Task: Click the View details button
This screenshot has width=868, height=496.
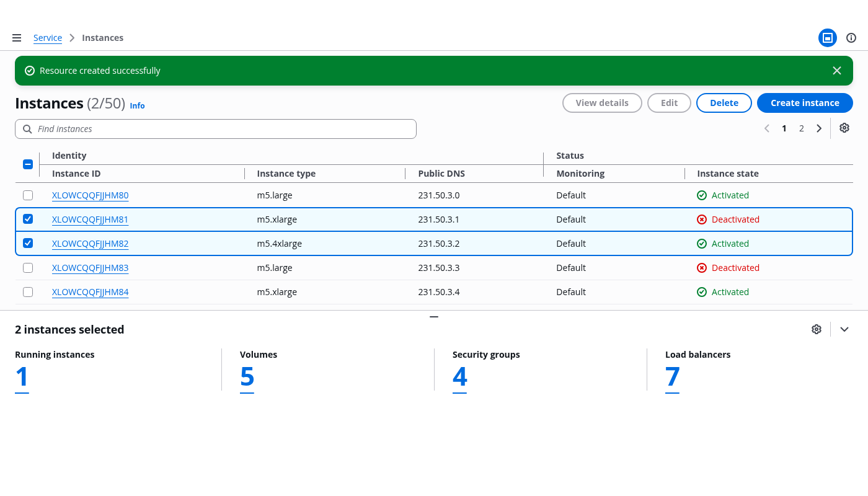Action: tap(602, 103)
